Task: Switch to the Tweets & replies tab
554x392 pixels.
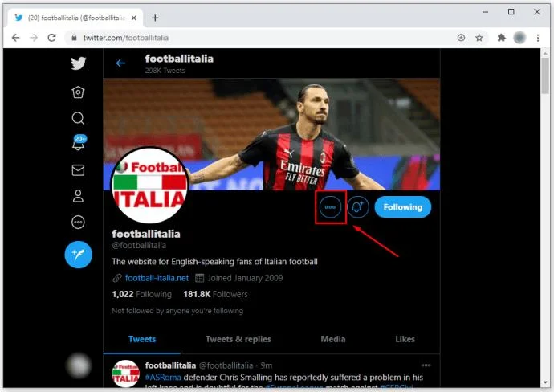Action: click(238, 339)
